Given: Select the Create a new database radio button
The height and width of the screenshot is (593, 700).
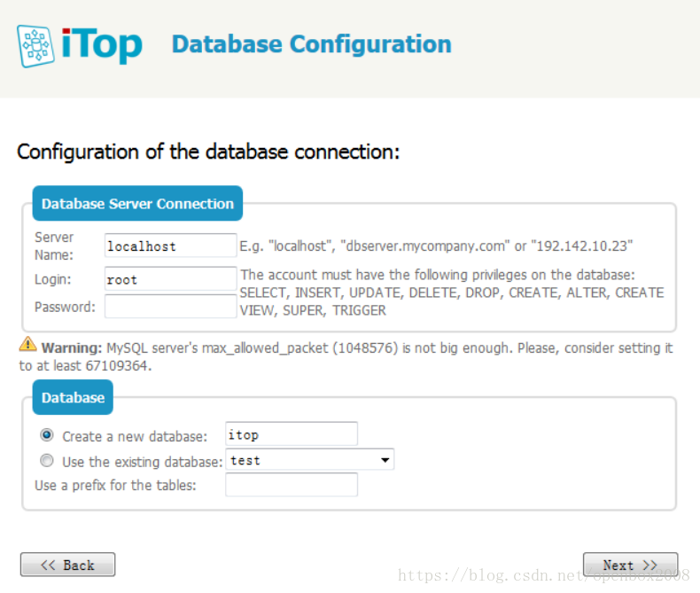Looking at the screenshot, I should coord(47,435).
